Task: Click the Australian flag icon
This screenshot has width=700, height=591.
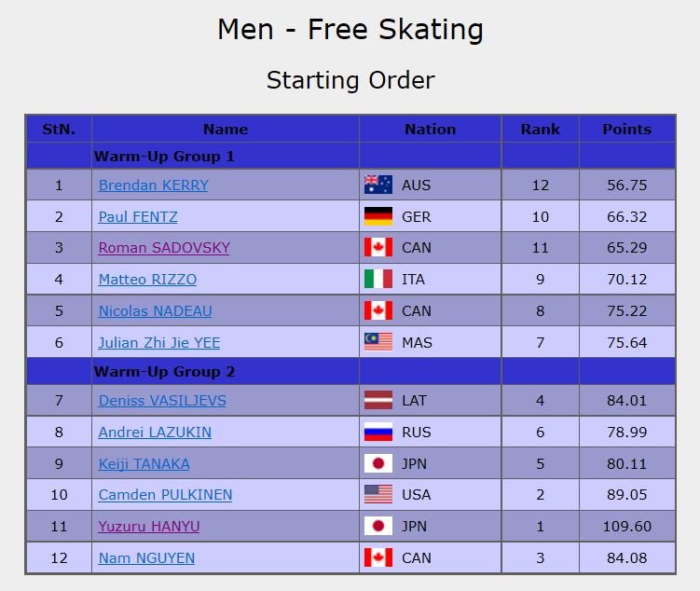Action: [377, 186]
